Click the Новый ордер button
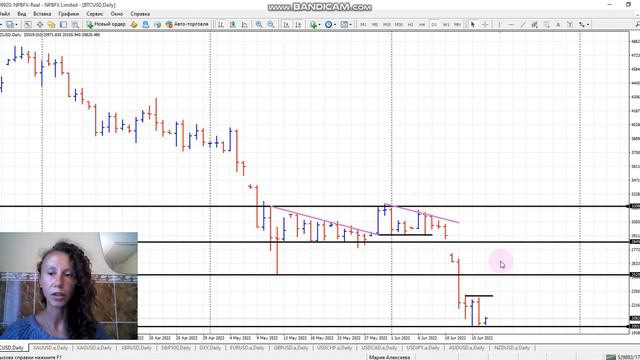The width and height of the screenshot is (640, 360). click(106, 24)
